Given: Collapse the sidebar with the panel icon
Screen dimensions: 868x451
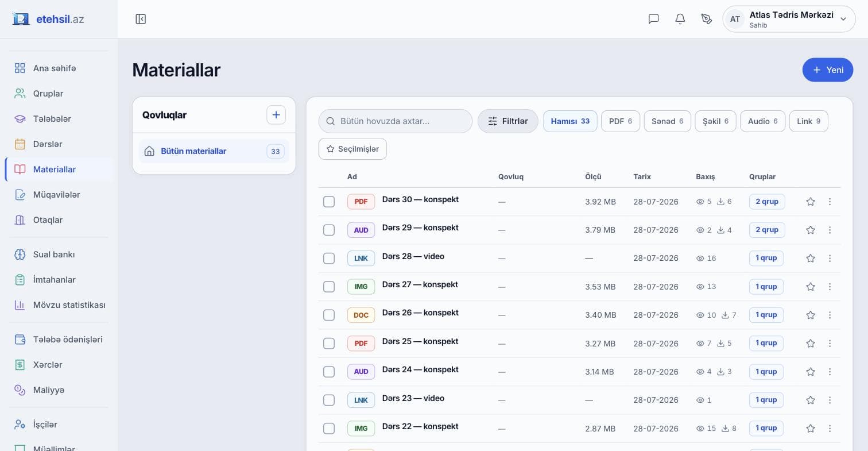Looking at the screenshot, I should tap(141, 19).
